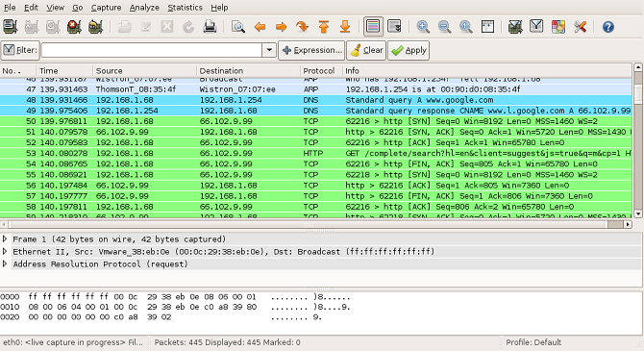This screenshot has width=644, height=351.
Task: Click the greyed close file icon
Action: pyautogui.click(x=167, y=27)
